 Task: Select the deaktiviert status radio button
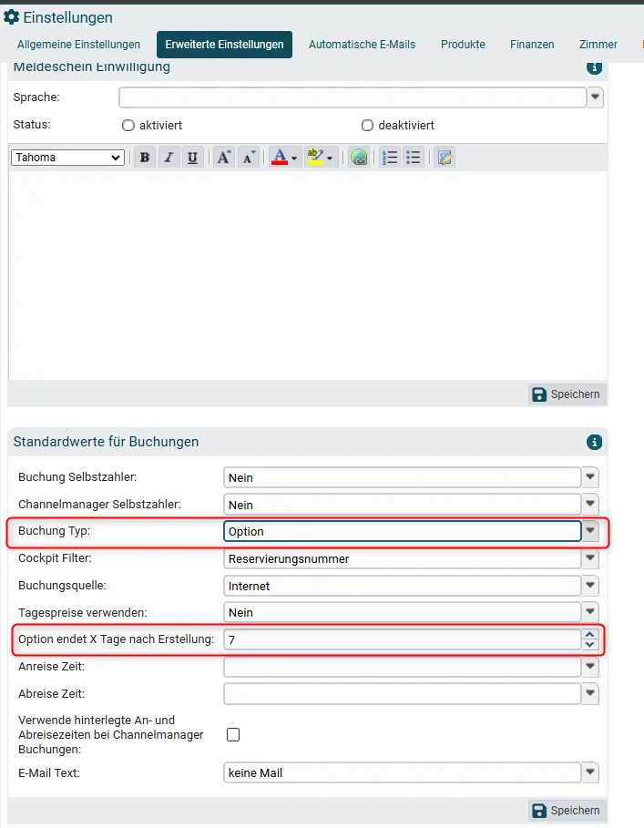(x=367, y=125)
